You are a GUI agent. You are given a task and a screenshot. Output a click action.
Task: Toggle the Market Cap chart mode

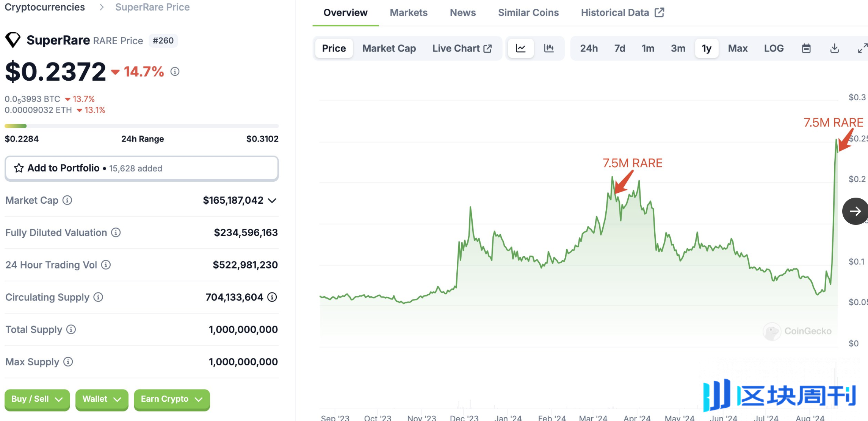click(x=389, y=48)
